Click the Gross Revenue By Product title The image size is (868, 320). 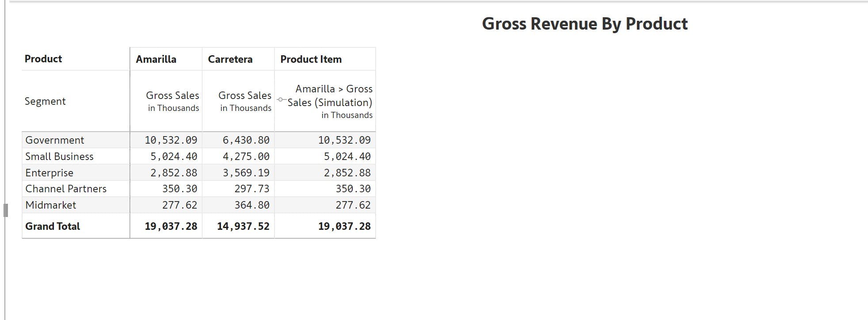(585, 24)
